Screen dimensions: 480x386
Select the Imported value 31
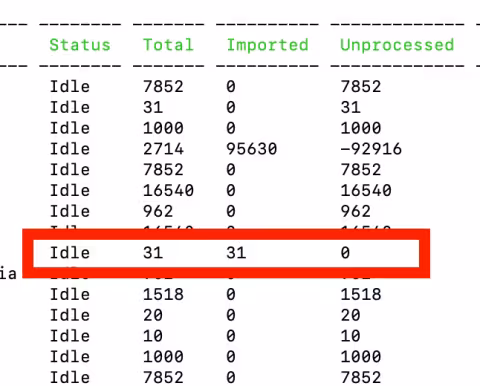point(236,253)
